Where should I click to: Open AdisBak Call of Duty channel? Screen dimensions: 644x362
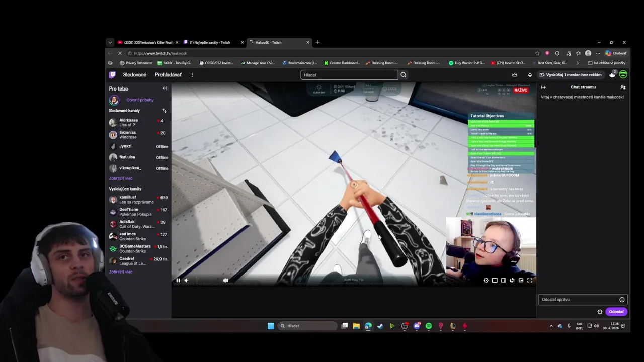tap(138, 224)
